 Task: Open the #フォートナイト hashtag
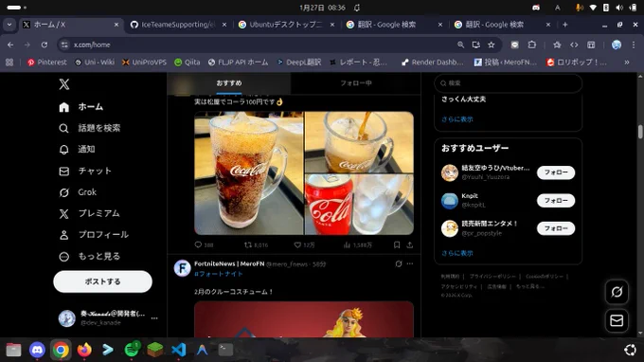tap(219, 274)
